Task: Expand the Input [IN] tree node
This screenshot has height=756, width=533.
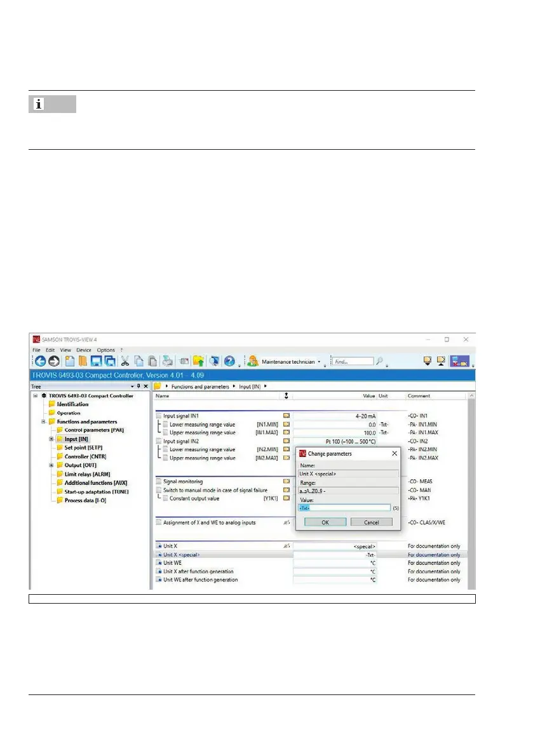Action: click(x=51, y=439)
